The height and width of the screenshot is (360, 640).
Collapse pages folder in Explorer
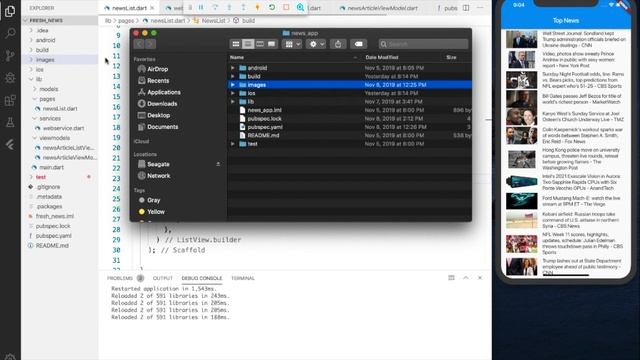tap(35, 99)
